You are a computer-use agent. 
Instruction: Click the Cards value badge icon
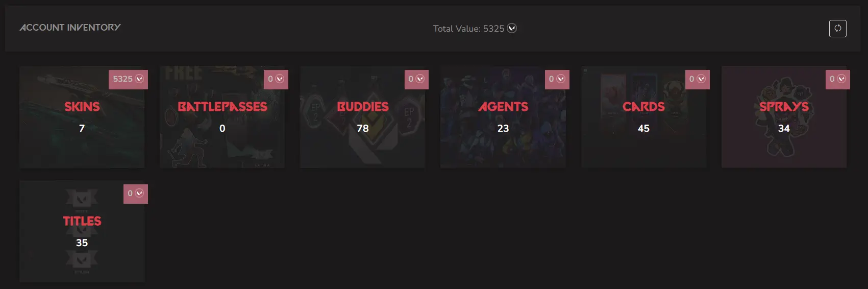click(701, 79)
